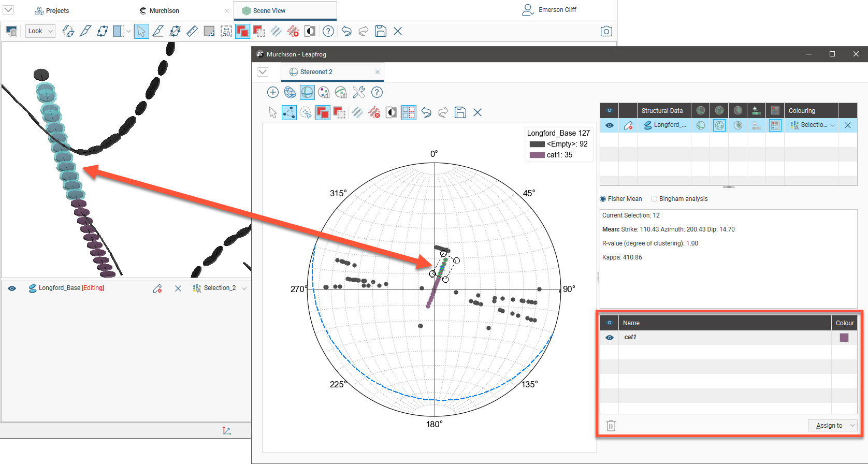The height and width of the screenshot is (464, 868).
Task: Click the add-to-selection red squares icon in Scene View
Action: [242, 31]
